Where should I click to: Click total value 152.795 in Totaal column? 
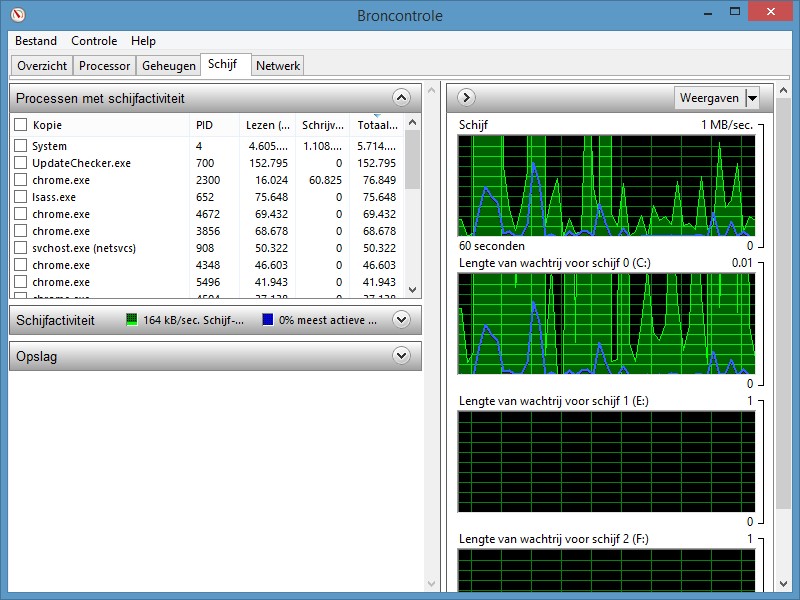tap(377, 163)
